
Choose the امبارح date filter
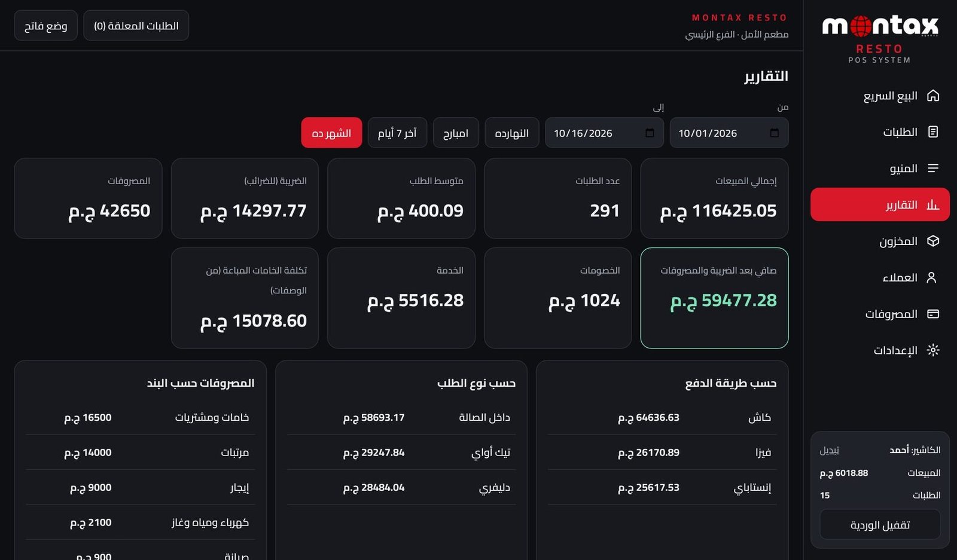point(456,133)
